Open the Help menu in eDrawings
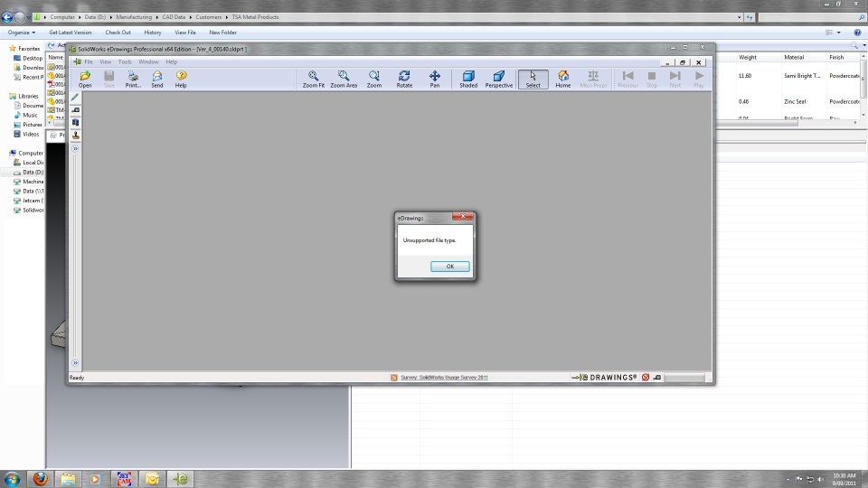 tap(172, 62)
